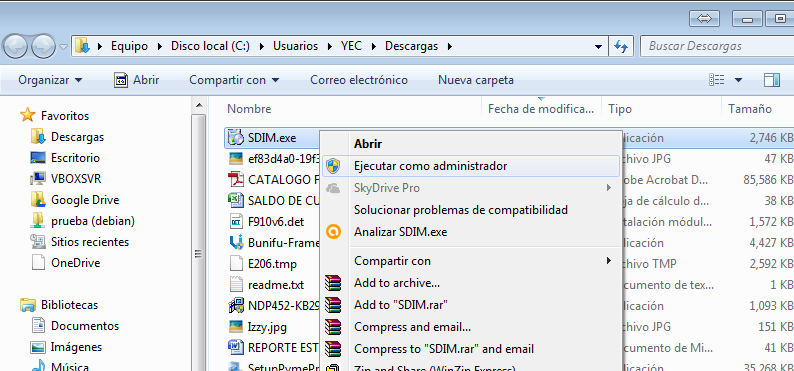The image size is (794, 371).
Task: Click the readme.txt file icon
Action: click(x=236, y=284)
